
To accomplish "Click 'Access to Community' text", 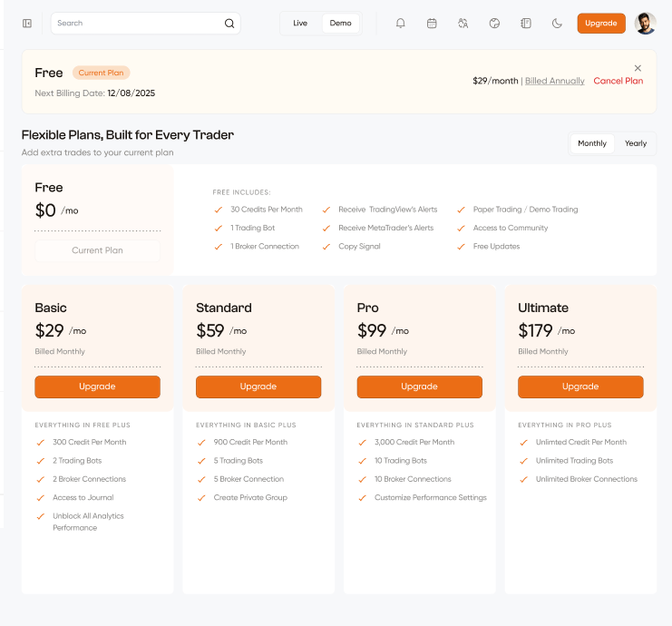I will pos(511,228).
